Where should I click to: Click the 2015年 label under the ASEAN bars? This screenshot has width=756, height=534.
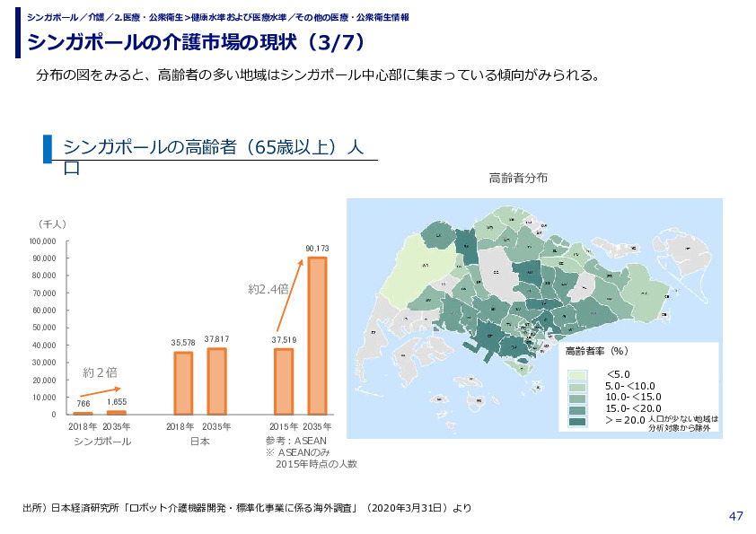coord(284,427)
